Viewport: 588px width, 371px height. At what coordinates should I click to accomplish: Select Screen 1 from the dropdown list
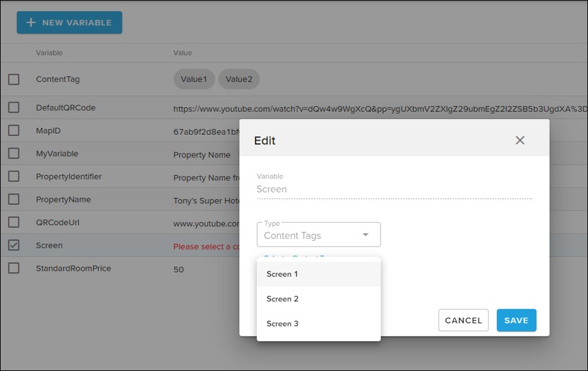pos(282,274)
